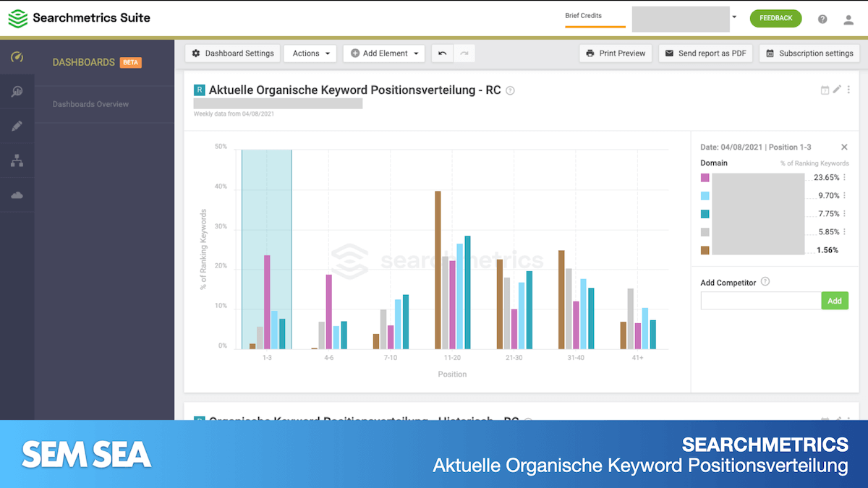Click the pink domain color swatch in legend
Viewport: 868px width, 488px height.
(705, 178)
